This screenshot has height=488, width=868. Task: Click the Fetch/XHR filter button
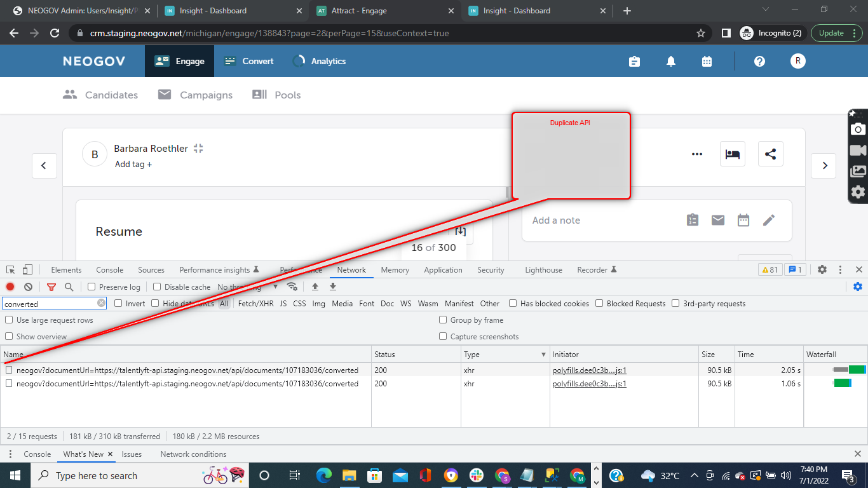(x=255, y=303)
